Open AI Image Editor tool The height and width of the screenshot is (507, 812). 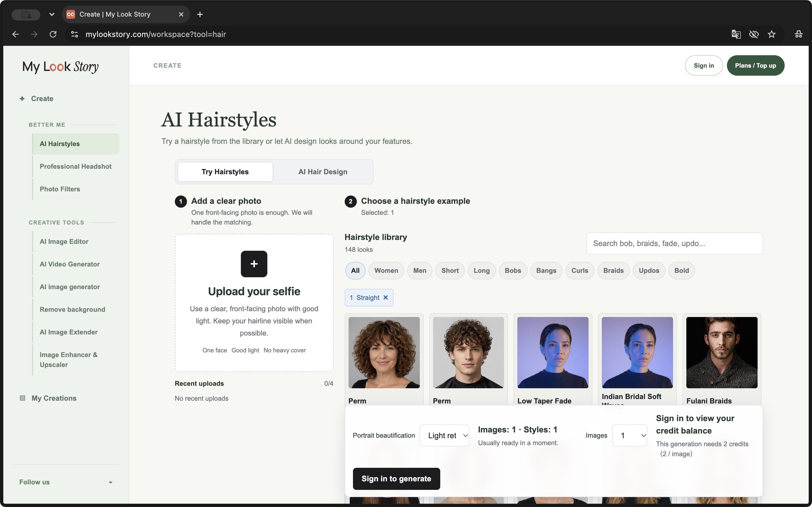click(x=76, y=242)
